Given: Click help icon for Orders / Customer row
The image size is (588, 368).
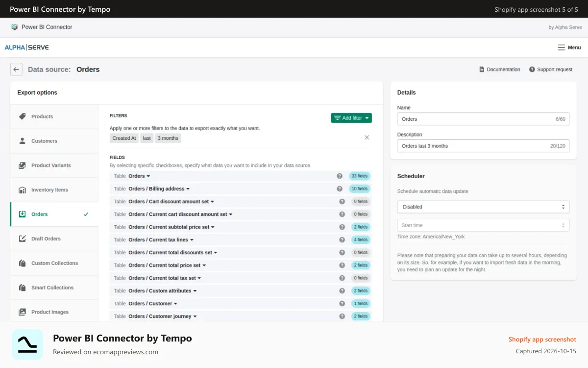Looking at the screenshot, I should pos(342,304).
